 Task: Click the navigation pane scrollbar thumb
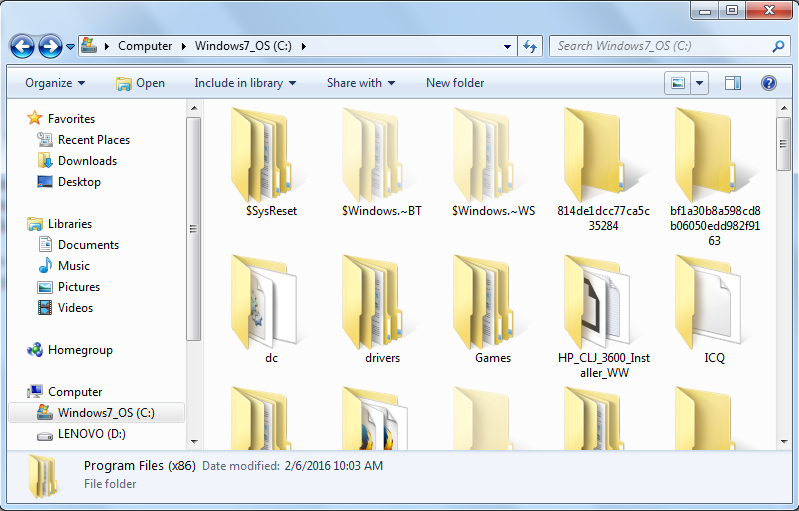(194, 229)
